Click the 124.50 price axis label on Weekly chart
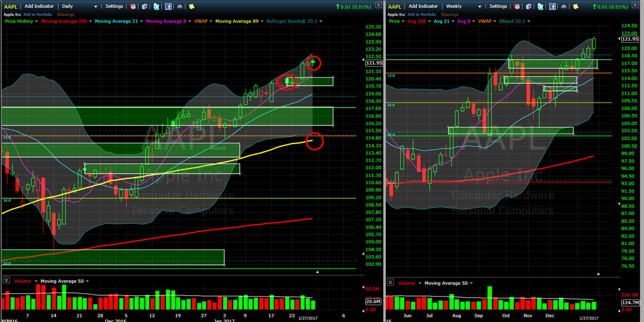Image resolution: width=644 pixels, height=322 pixels. click(629, 26)
